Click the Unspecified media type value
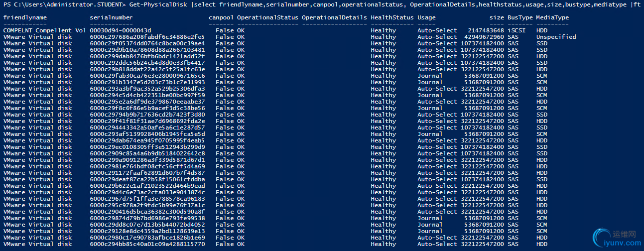644x251 pixels. (x=556, y=37)
